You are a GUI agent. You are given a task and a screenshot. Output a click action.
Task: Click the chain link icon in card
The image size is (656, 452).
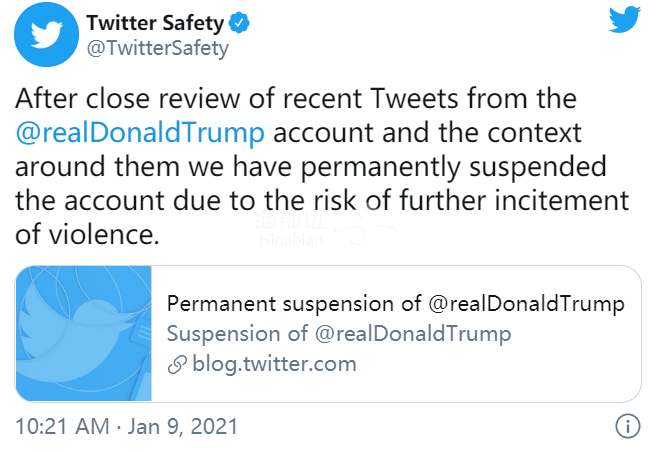[x=177, y=365]
